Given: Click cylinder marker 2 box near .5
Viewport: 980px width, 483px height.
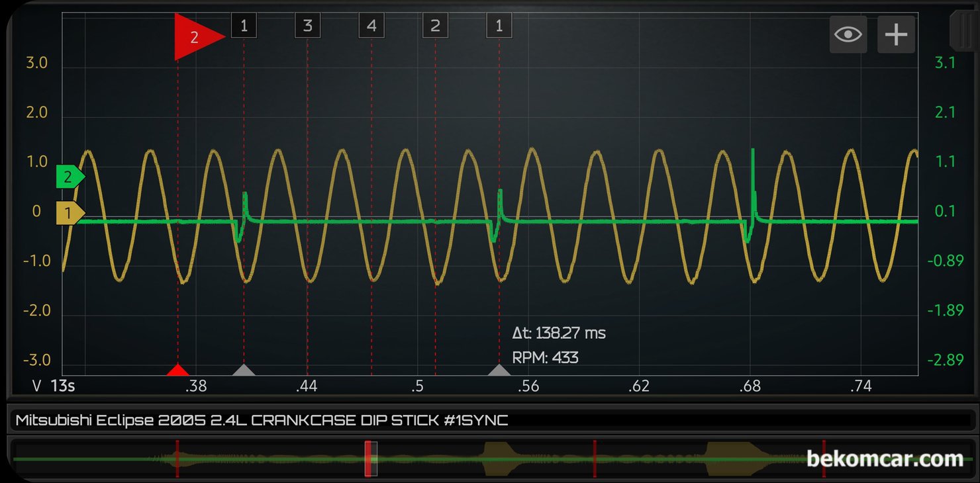Looking at the screenshot, I should [435, 26].
